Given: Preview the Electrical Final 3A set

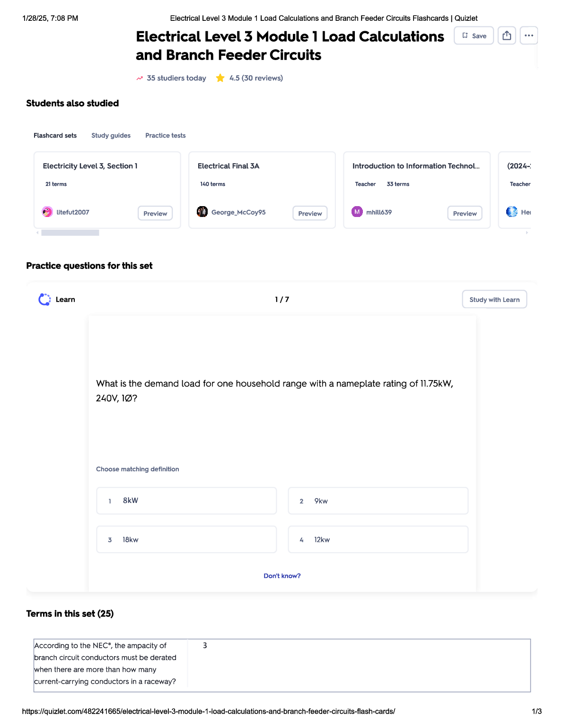Looking at the screenshot, I should (310, 213).
